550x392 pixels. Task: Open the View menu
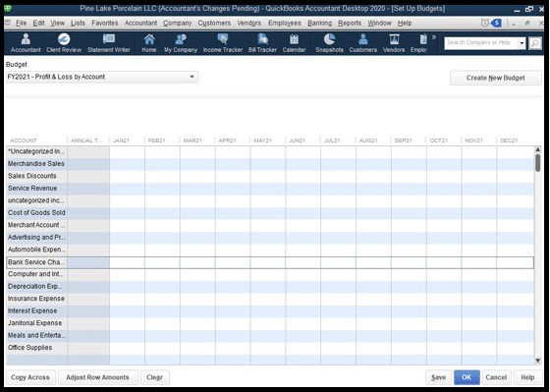point(58,24)
